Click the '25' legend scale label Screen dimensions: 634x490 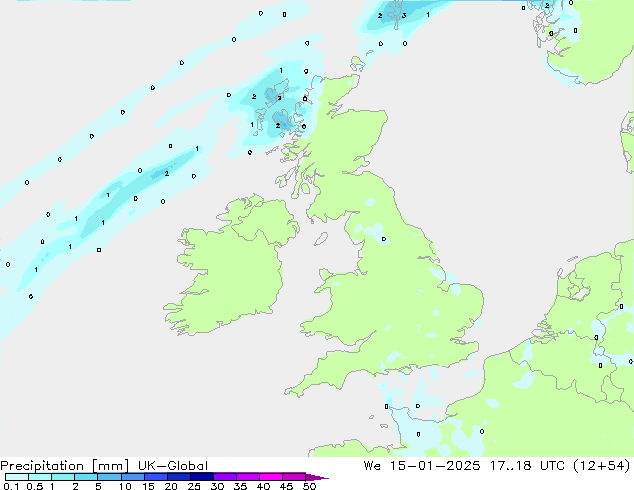(194, 486)
